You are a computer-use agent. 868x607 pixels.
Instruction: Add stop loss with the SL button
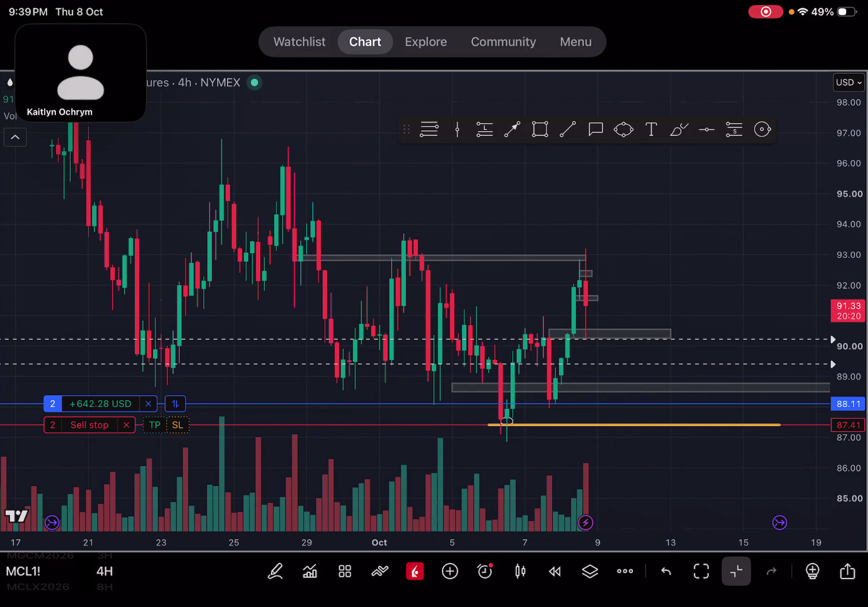[x=178, y=425]
